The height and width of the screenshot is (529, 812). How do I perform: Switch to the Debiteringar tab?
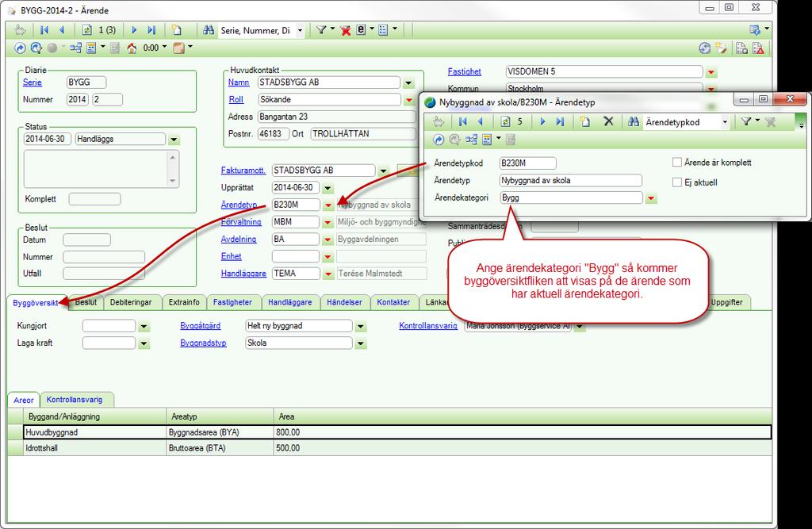pos(131,302)
